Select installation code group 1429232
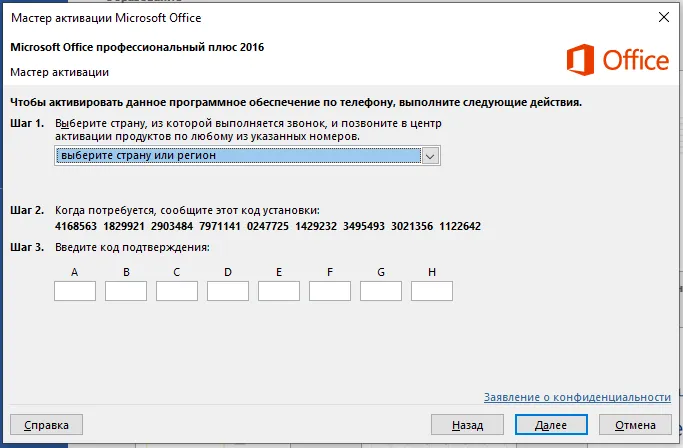The width and height of the screenshot is (683, 448). click(316, 226)
